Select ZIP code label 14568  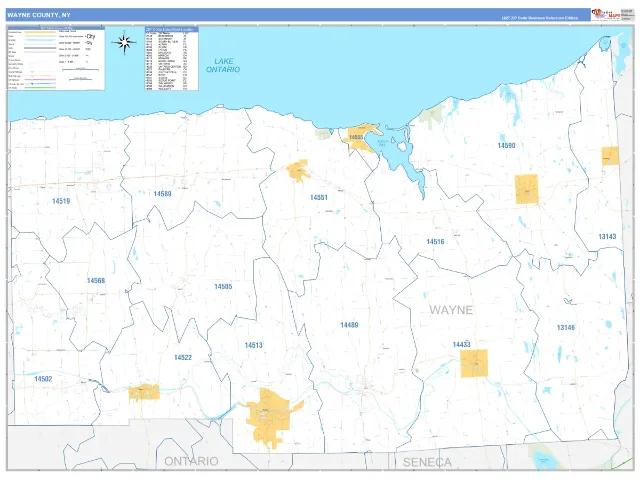[96, 280]
